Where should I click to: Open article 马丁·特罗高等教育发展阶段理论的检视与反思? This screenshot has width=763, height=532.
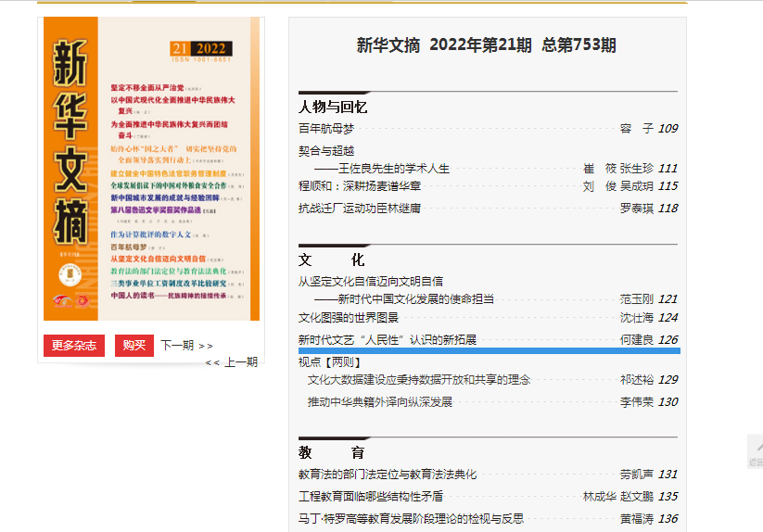point(411,519)
